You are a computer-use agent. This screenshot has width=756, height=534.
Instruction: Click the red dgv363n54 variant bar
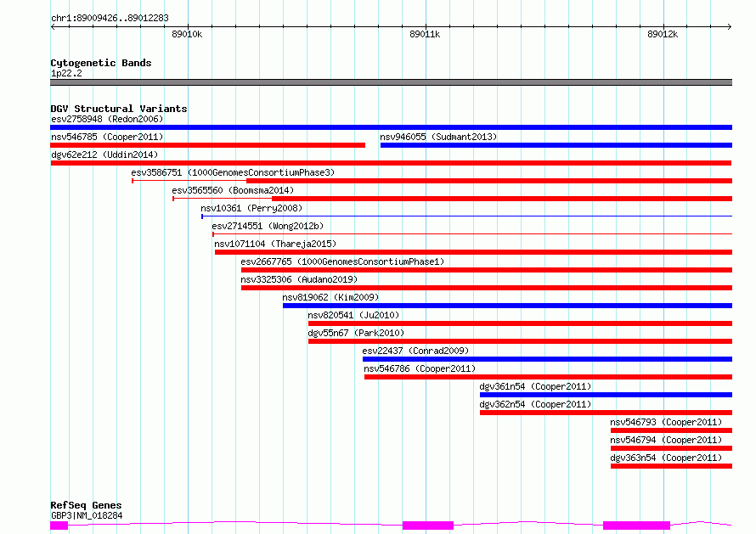tap(671, 466)
